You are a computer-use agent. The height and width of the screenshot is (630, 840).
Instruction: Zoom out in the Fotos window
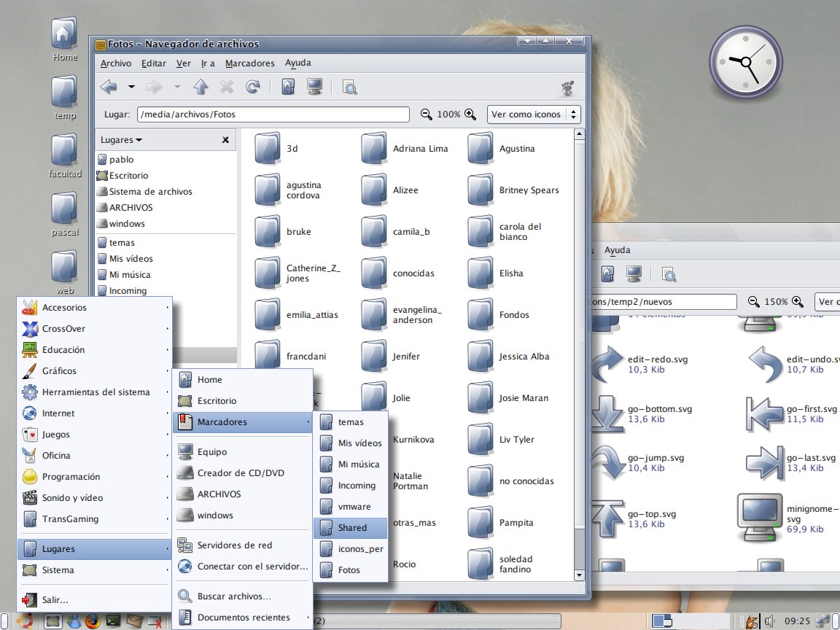coord(427,114)
